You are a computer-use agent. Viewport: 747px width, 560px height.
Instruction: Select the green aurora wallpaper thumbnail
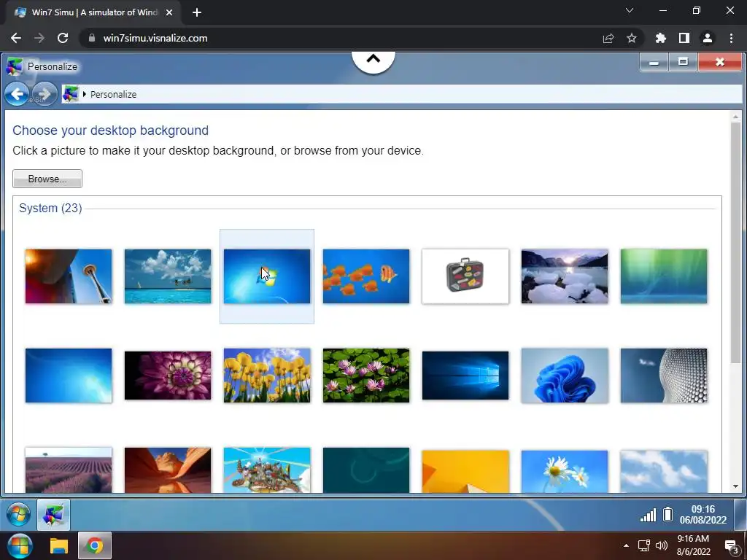point(664,276)
